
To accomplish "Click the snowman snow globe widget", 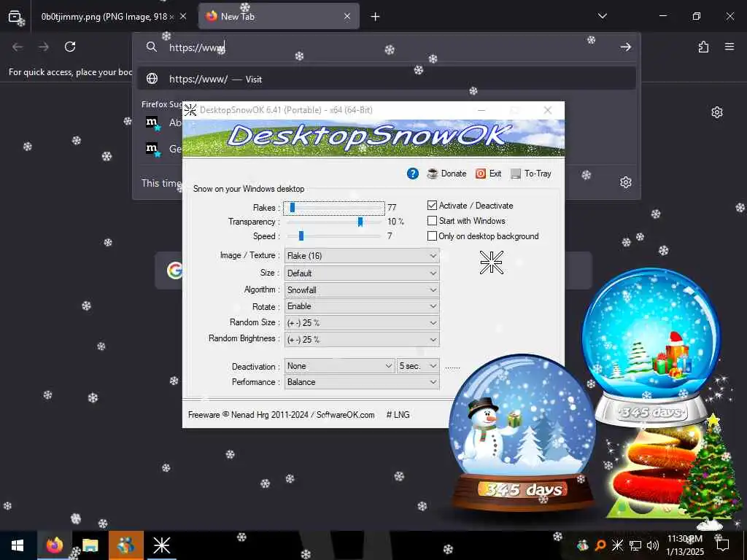I will pos(522,433).
